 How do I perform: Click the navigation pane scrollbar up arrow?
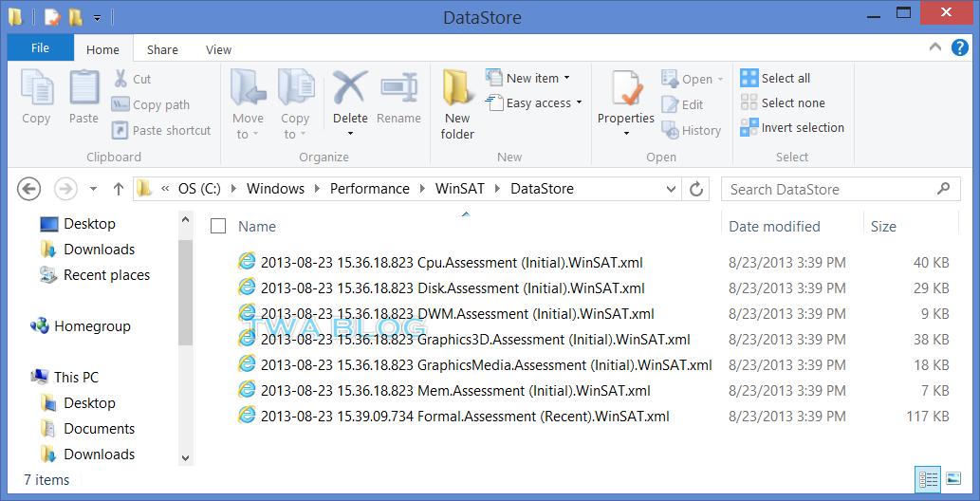pyautogui.click(x=186, y=219)
